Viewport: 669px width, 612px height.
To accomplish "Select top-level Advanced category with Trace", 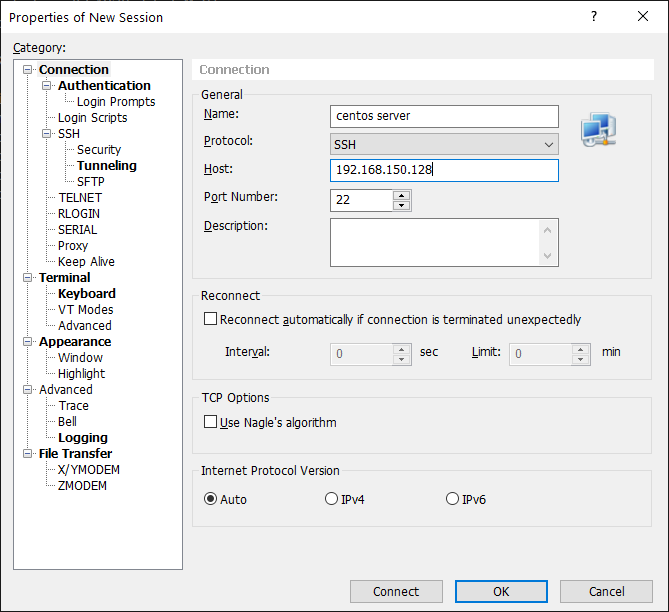I will (x=66, y=390).
